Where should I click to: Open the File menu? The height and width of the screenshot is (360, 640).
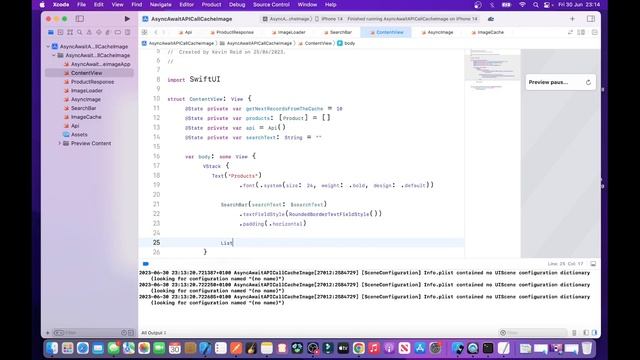coord(81,4)
